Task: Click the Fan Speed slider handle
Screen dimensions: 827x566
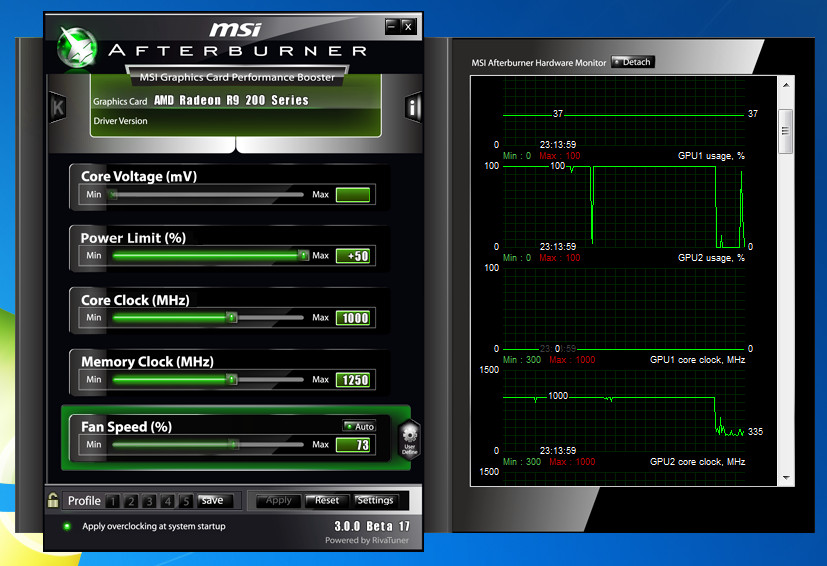Action: (x=234, y=445)
